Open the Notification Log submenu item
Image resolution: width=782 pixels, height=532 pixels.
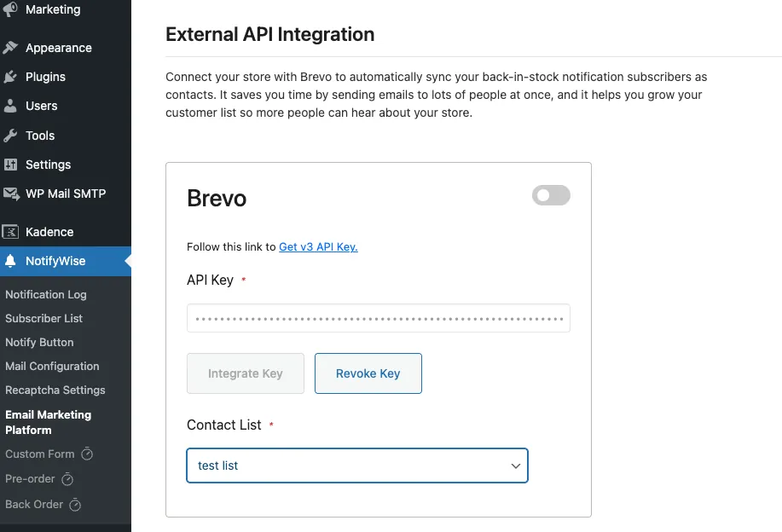(46, 294)
